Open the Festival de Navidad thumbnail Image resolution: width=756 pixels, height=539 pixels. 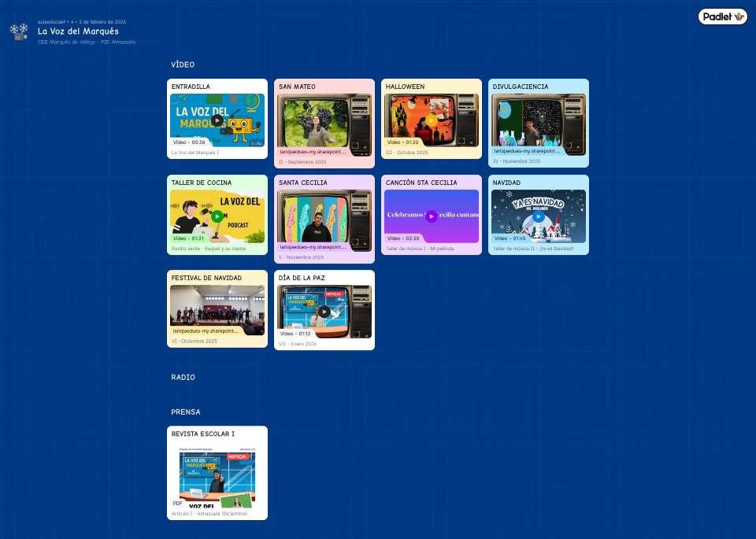(217, 305)
